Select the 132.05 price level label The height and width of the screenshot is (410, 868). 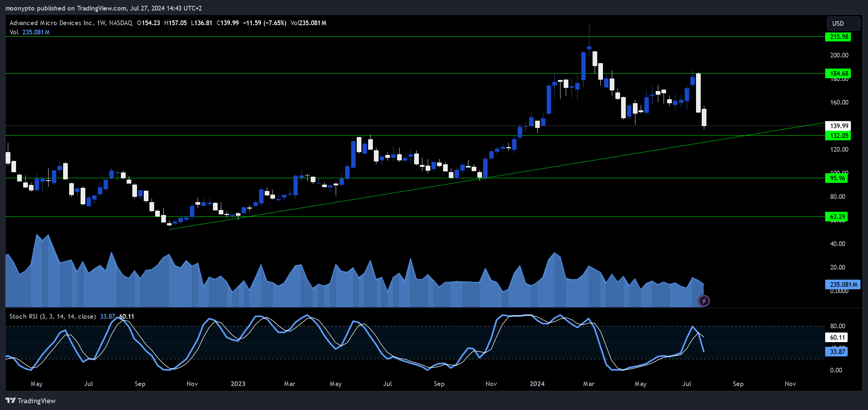tap(838, 136)
